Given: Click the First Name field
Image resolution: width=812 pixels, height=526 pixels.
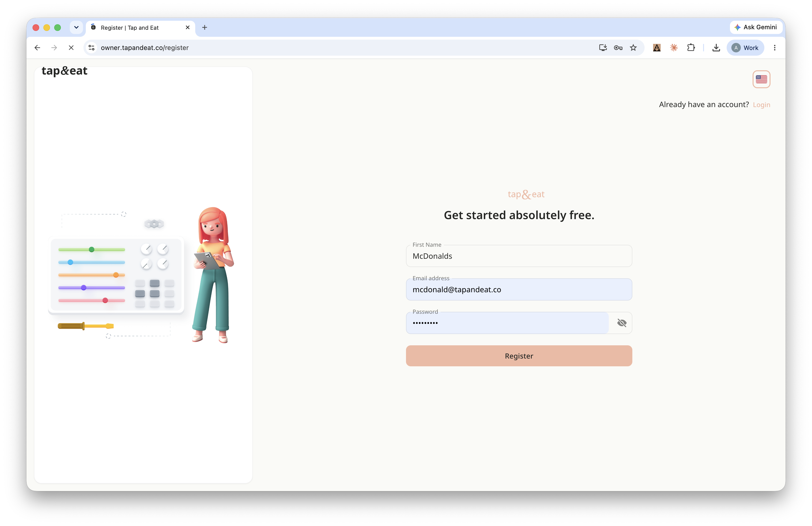Looking at the screenshot, I should 519,256.
